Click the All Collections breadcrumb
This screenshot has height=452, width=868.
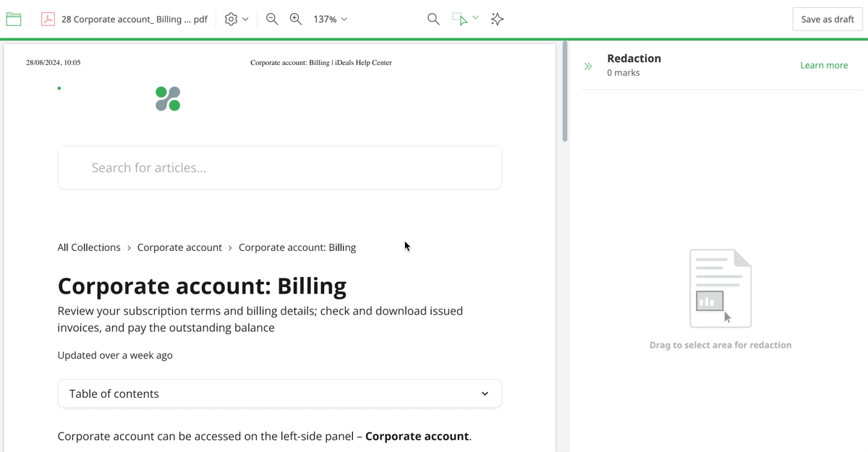click(x=89, y=247)
